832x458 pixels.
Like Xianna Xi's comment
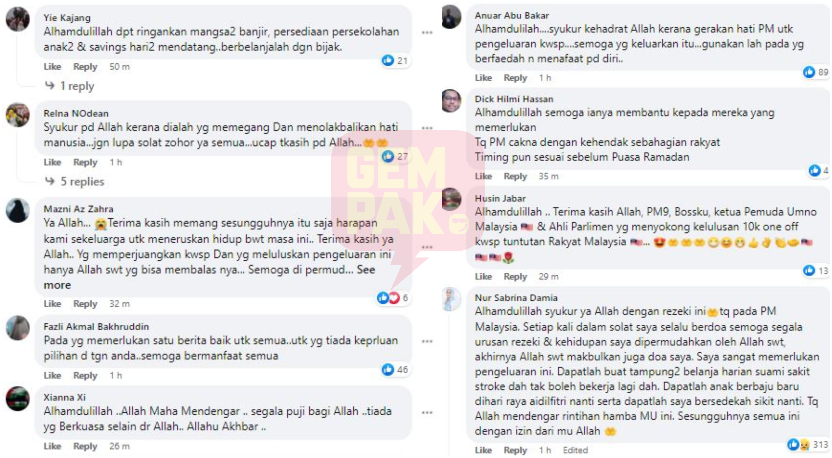(52, 446)
